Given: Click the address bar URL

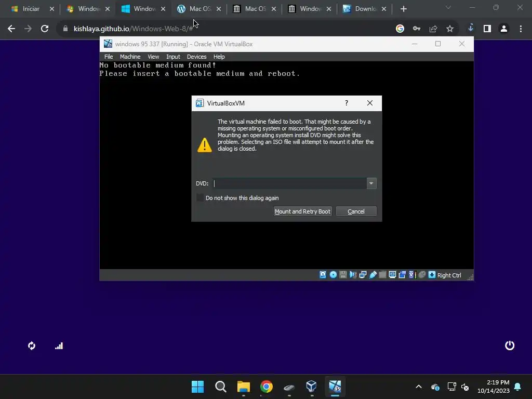Looking at the screenshot, I should tap(134, 29).
